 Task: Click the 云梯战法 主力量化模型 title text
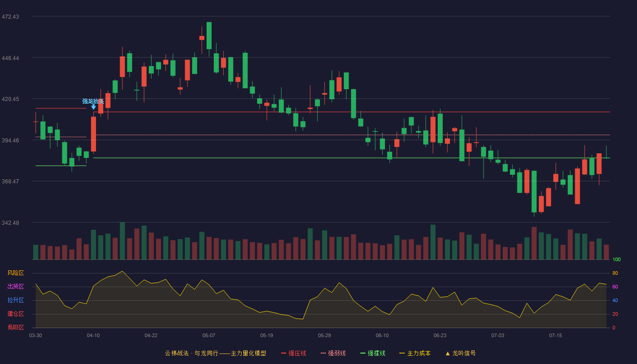(215, 353)
